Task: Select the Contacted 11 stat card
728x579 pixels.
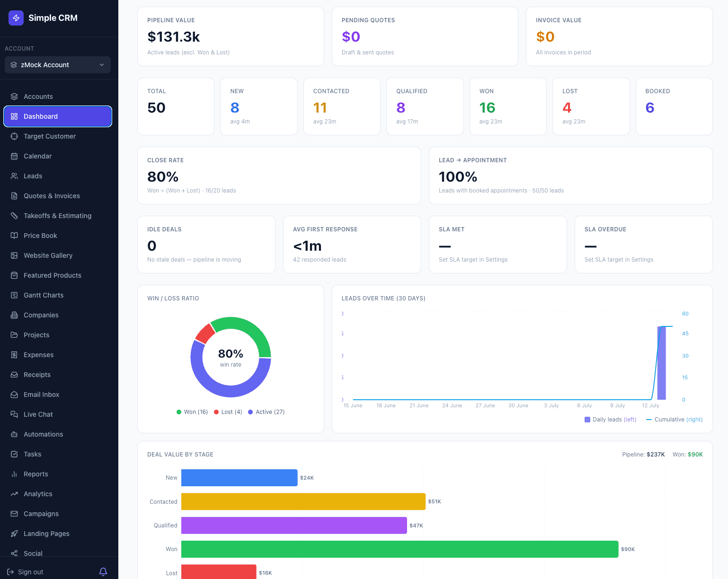Action: [x=342, y=106]
